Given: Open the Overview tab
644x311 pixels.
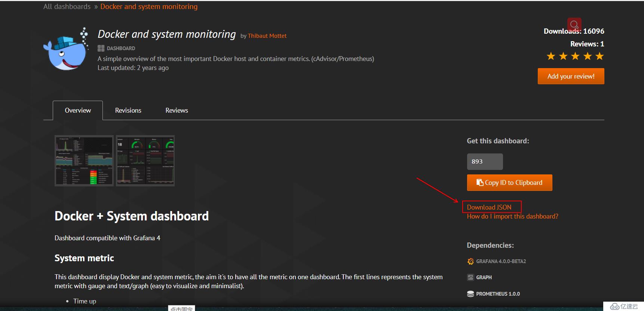Looking at the screenshot, I should click(x=78, y=110).
